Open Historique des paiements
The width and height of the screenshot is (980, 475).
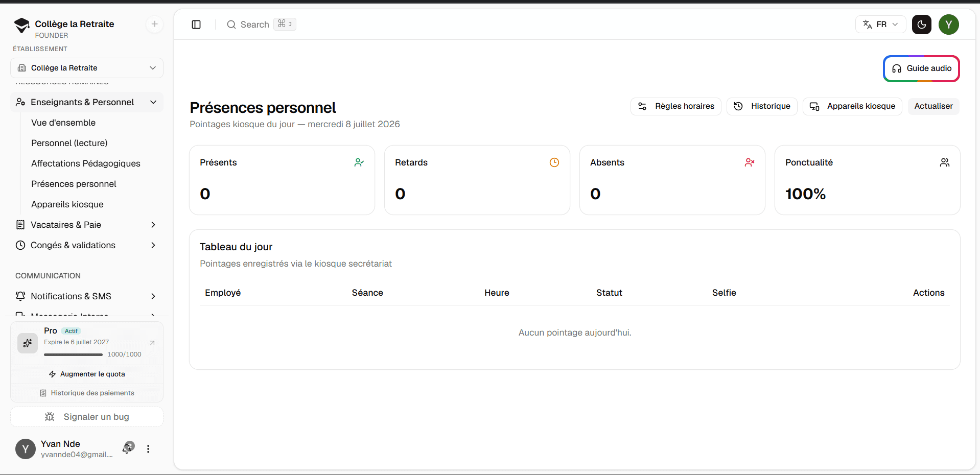(87, 393)
